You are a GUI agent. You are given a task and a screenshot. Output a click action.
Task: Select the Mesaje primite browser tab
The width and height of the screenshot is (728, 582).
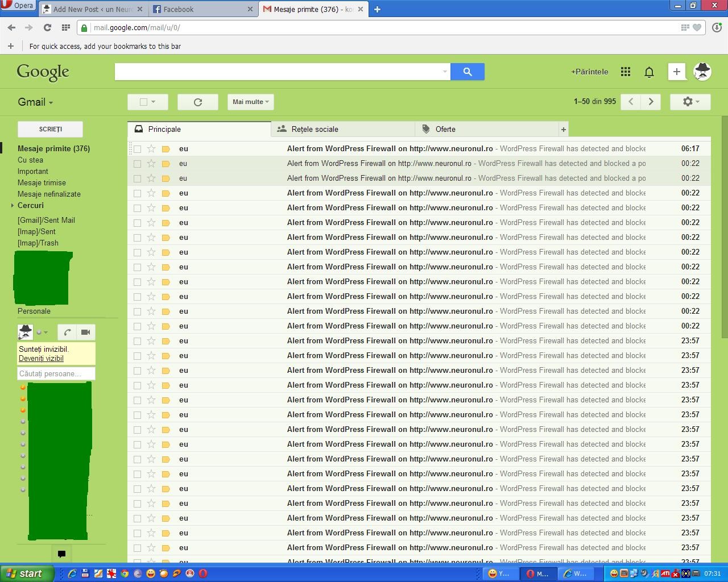coord(314,9)
